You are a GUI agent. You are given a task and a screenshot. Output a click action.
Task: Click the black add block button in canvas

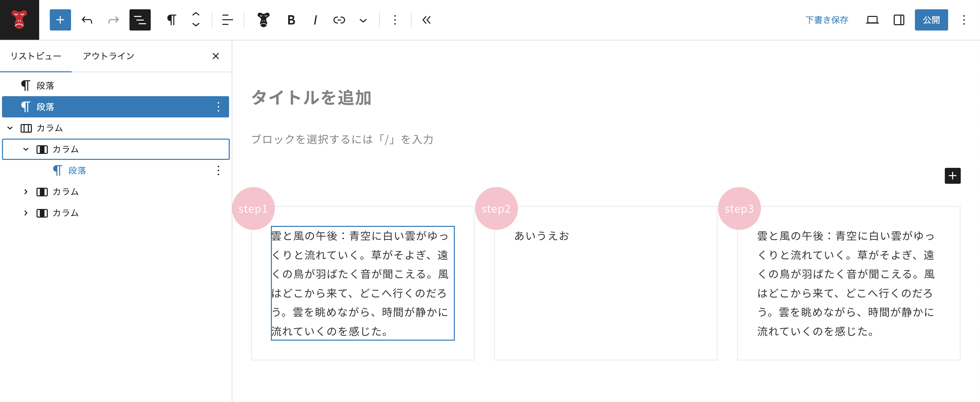click(952, 175)
